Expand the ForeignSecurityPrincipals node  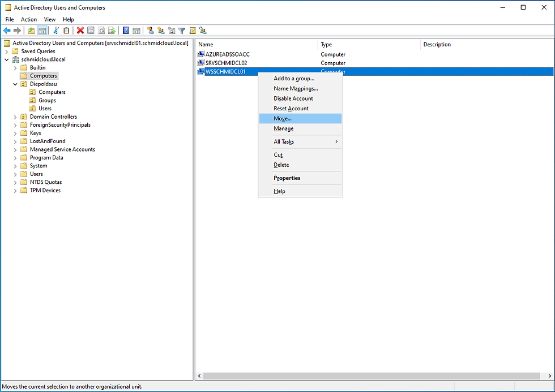[15, 125]
